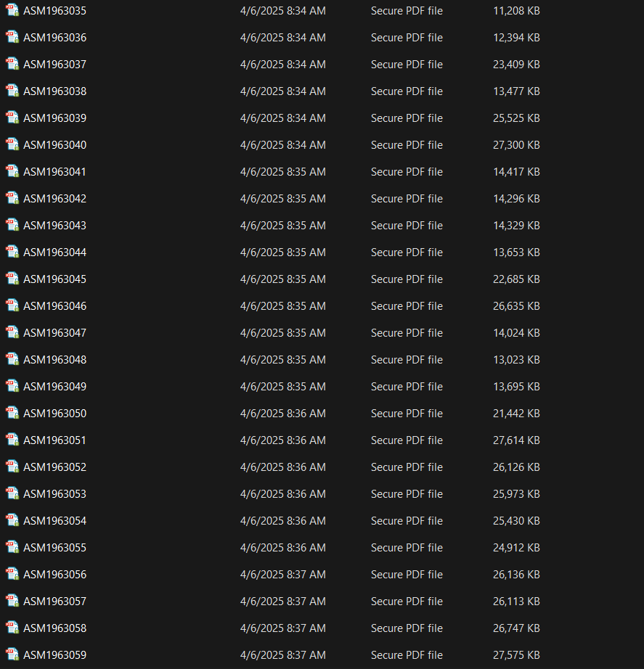Select the PDF icon for ASM1963038

(x=12, y=91)
